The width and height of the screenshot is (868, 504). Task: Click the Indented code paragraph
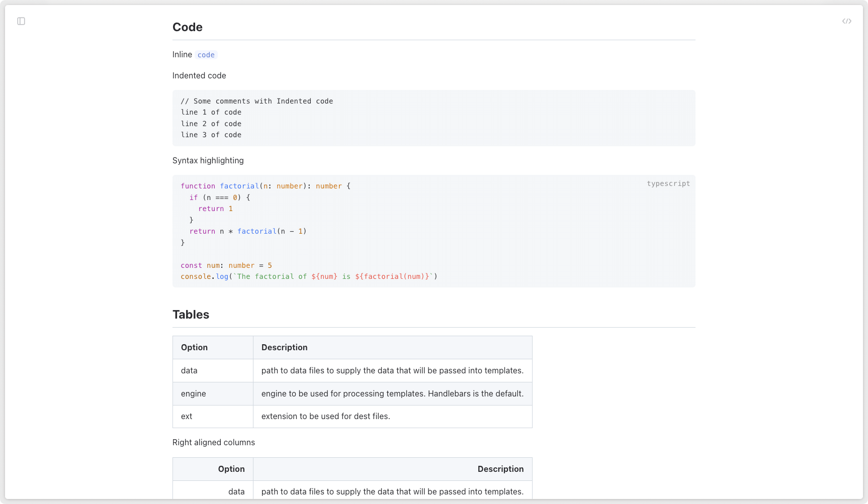[x=199, y=75]
